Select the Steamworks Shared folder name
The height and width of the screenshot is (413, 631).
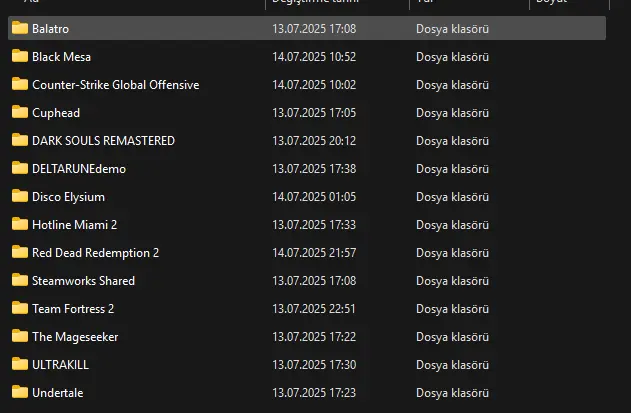[x=83, y=281]
